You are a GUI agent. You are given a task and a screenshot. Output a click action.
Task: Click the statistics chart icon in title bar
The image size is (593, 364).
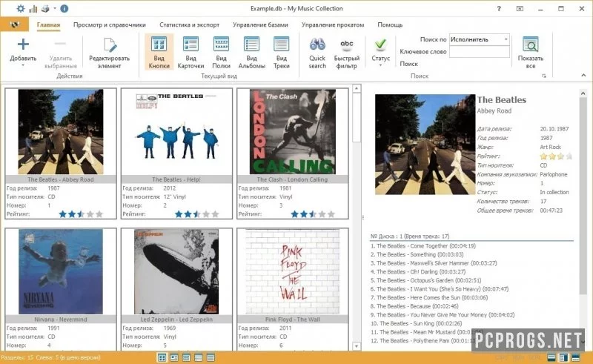point(33,8)
